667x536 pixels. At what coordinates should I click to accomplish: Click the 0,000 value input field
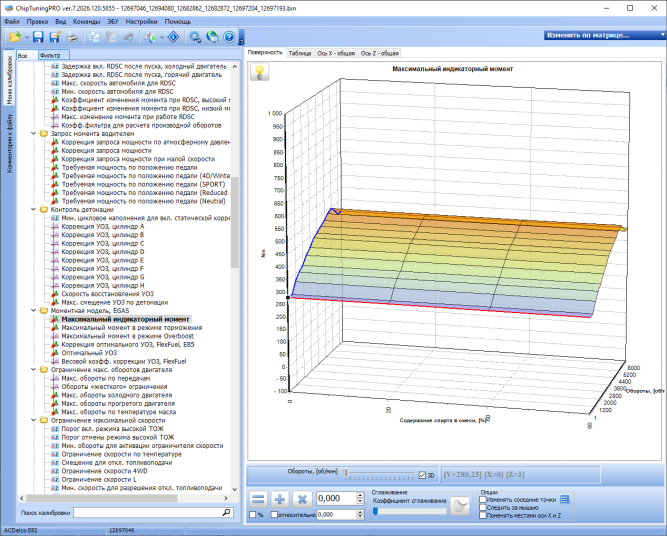(336, 499)
